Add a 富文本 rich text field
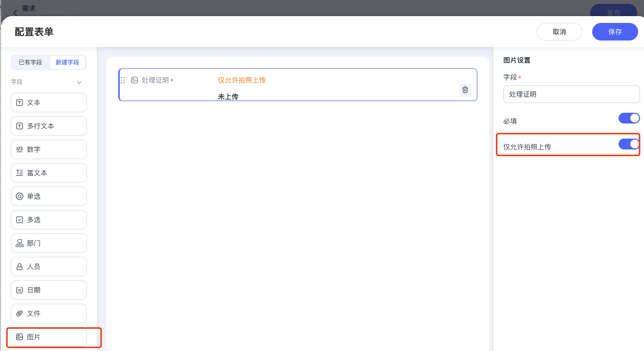644x351 pixels. 49,173
